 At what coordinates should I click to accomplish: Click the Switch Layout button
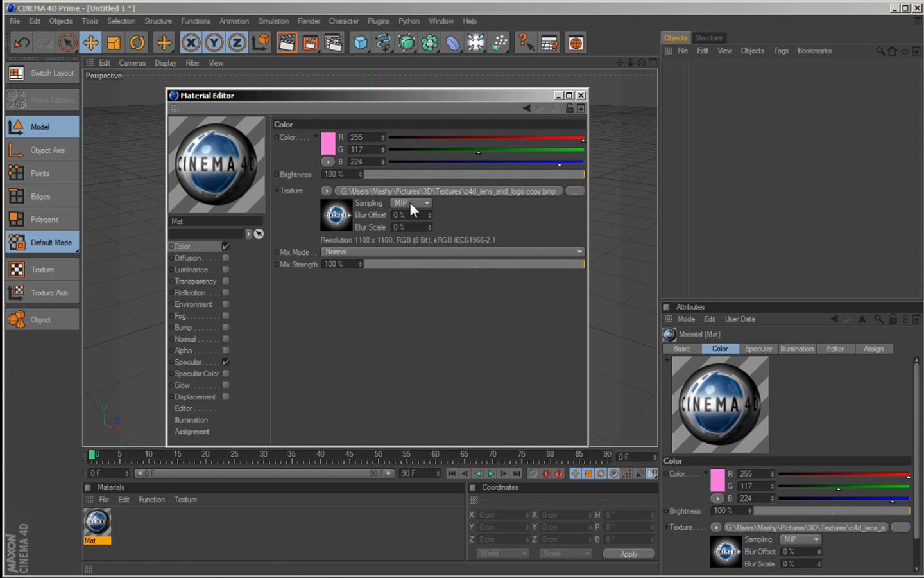42,73
